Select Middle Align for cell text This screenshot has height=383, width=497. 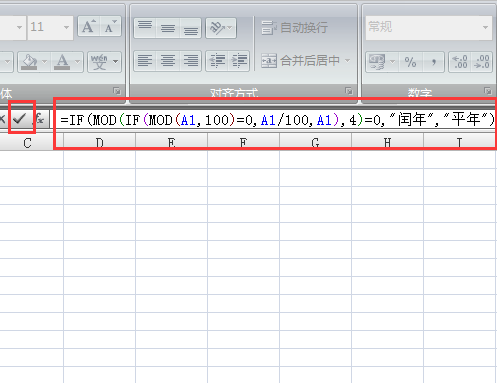(168, 28)
